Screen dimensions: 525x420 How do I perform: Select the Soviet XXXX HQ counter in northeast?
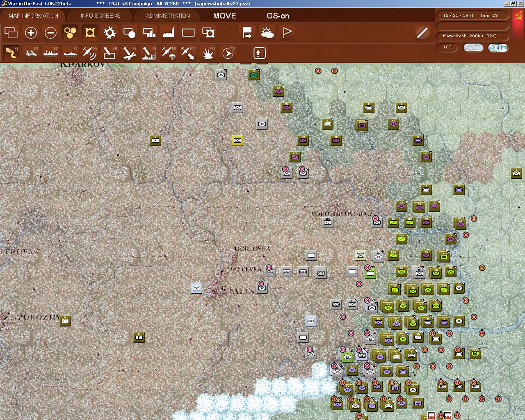click(x=362, y=125)
